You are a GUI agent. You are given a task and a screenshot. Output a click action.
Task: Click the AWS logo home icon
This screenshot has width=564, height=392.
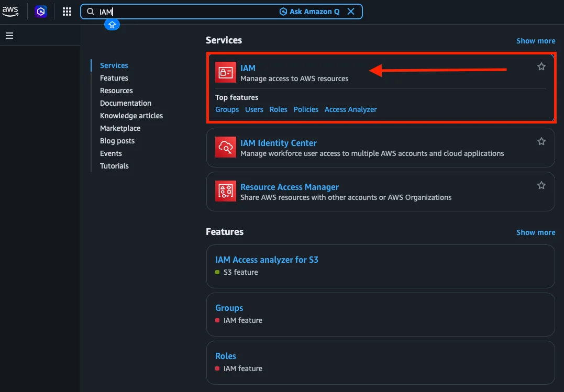click(x=10, y=11)
